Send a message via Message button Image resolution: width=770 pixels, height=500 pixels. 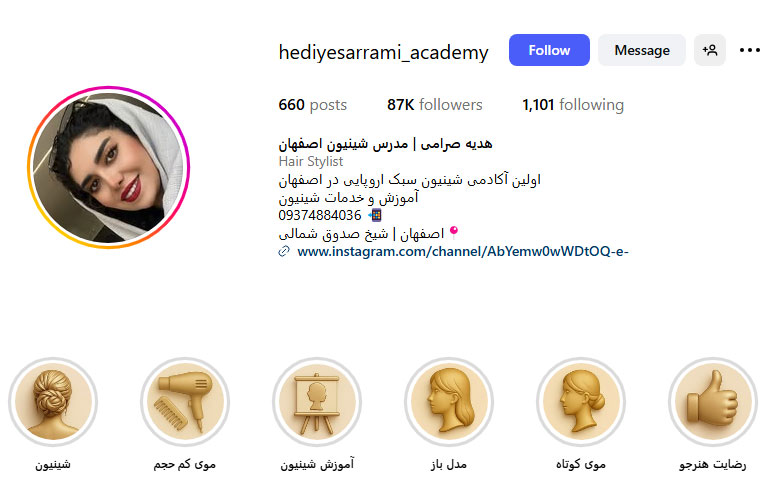[642, 50]
